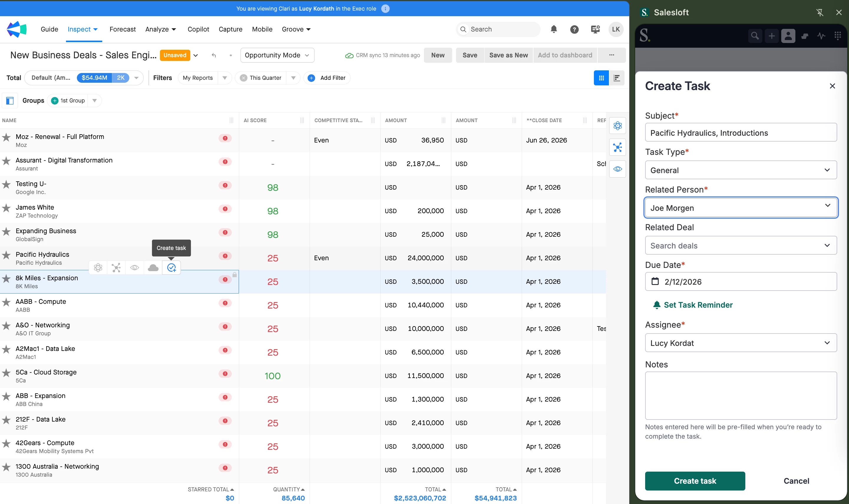
Task: Click the Salesloft activity pulse icon
Action: pyautogui.click(x=821, y=36)
